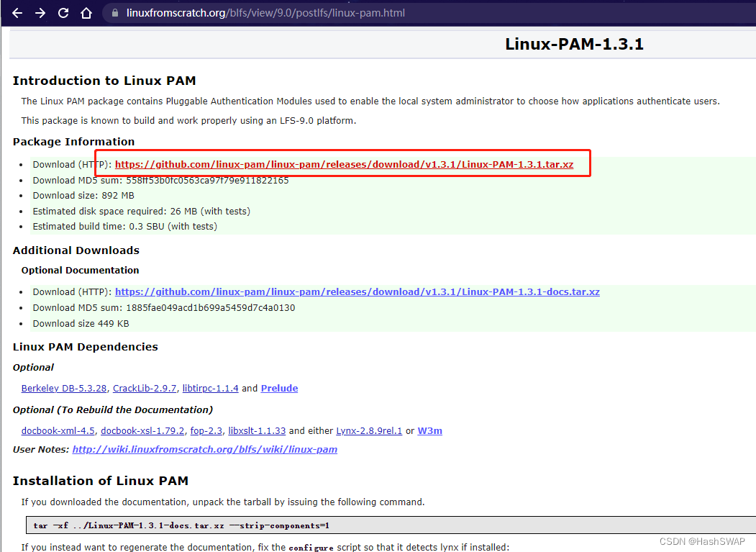Click the 'Optional Documentation' subheading
756x552 pixels.
(x=80, y=270)
